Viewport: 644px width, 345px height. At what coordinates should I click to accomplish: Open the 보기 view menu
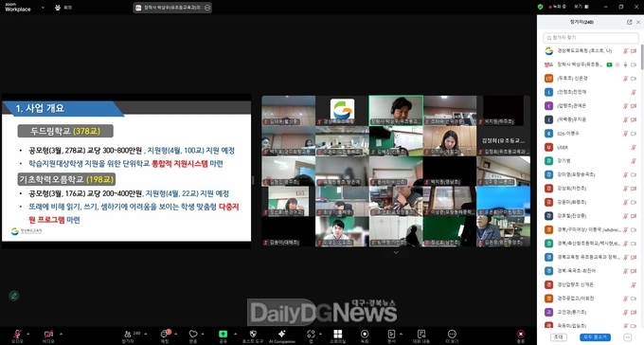[581, 7]
